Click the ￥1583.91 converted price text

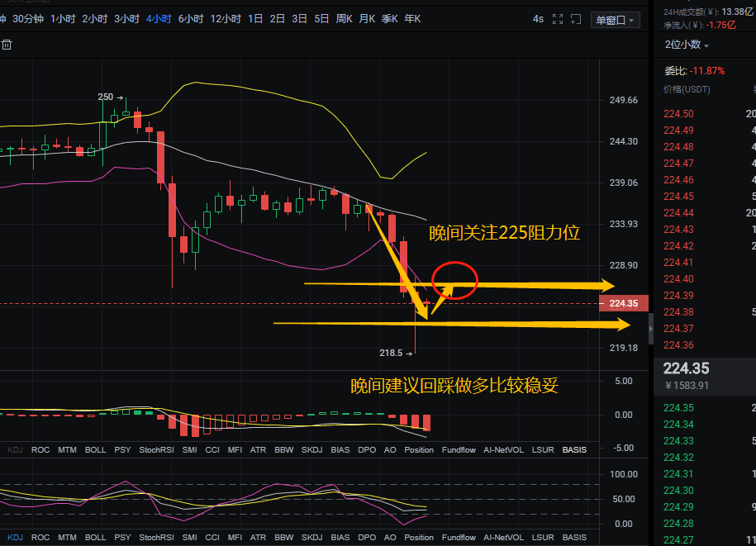[687, 386]
